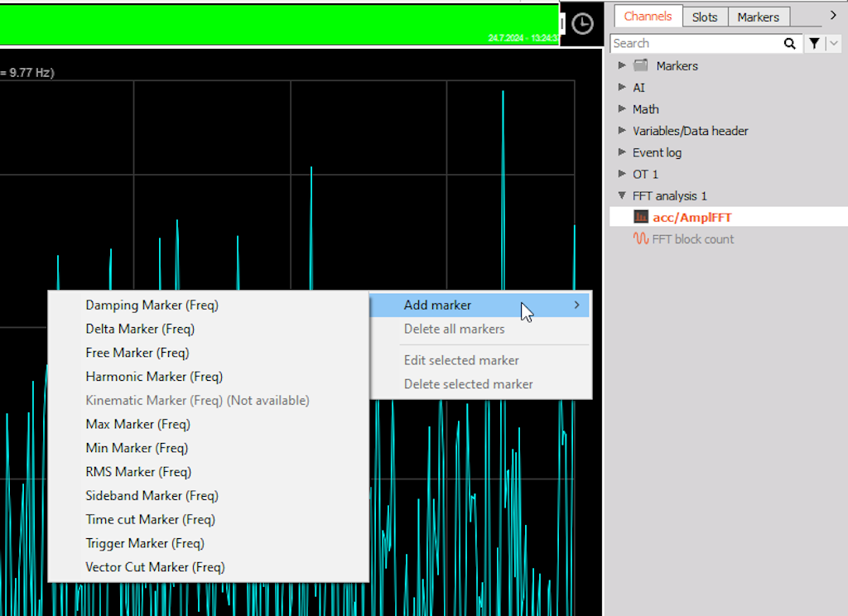Click the green recording progress bar
This screenshot has width=848, height=616.
(279, 24)
